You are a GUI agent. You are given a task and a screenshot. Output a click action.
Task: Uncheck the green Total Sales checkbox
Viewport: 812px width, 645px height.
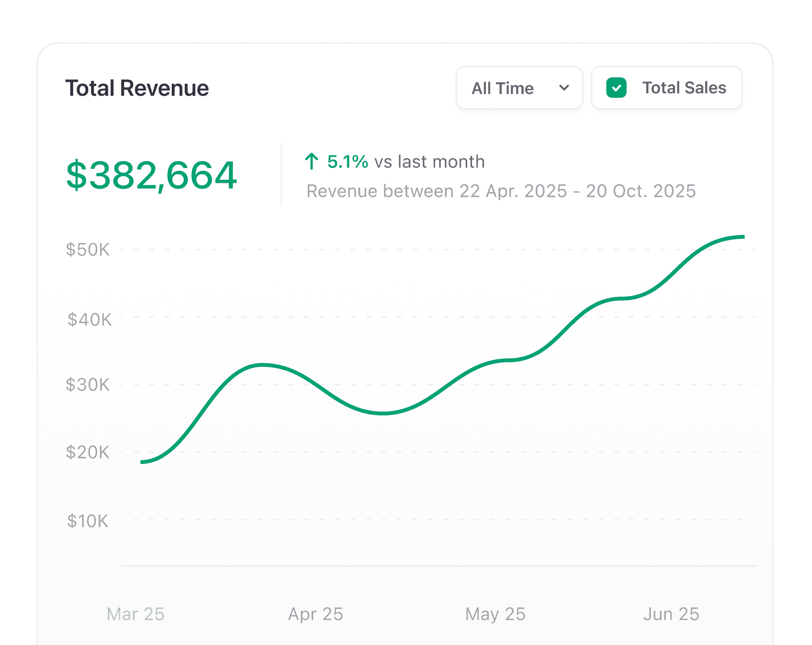point(616,88)
